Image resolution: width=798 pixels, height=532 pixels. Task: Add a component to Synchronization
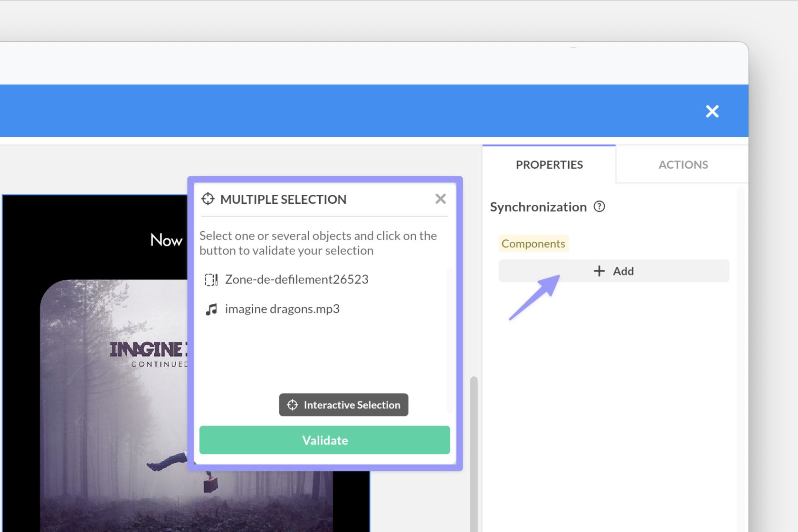pyautogui.click(x=613, y=271)
